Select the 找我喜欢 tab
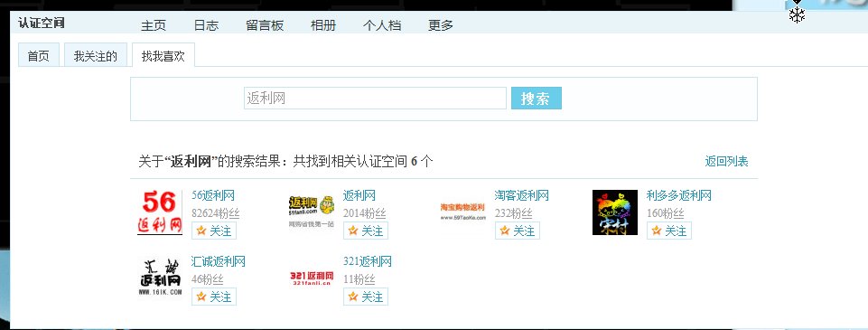The height and width of the screenshot is (330, 868). coord(163,55)
